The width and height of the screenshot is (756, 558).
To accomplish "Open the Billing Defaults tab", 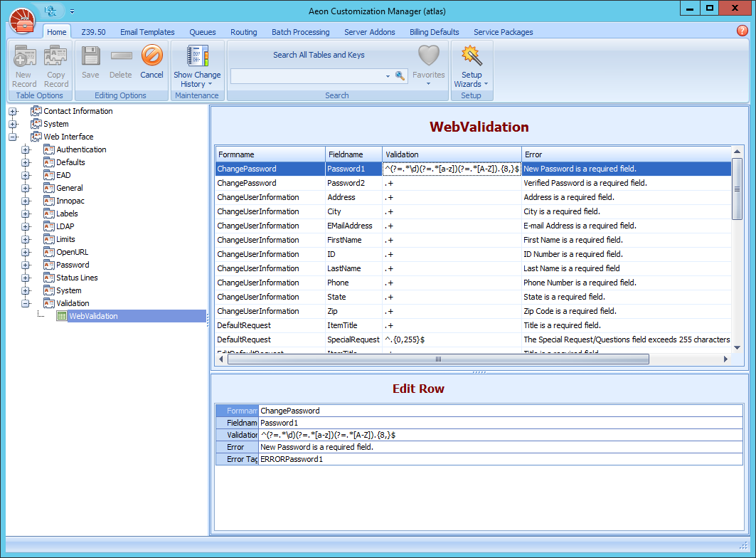I will [434, 32].
